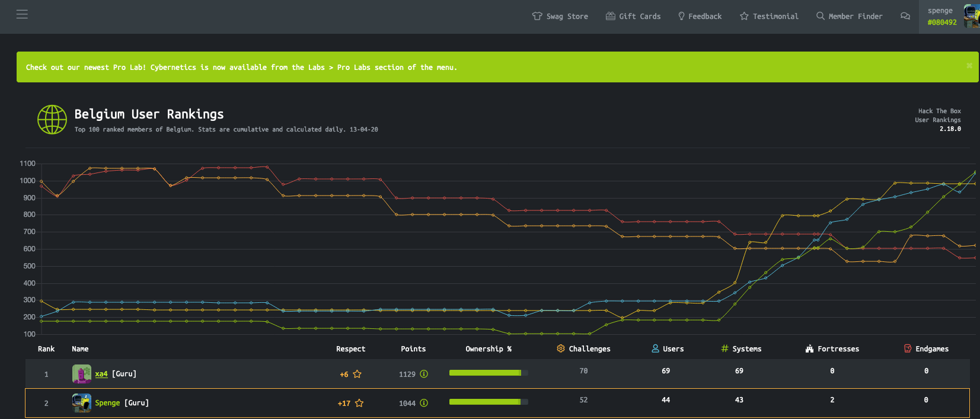
Task: Click Spenge's Users count 44
Action: click(666, 400)
